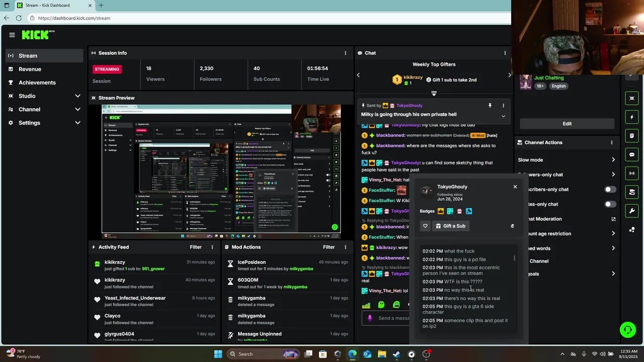Show next Weekly Top Gifters slide
Screen dimensions: 644x362
click(x=509, y=75)
